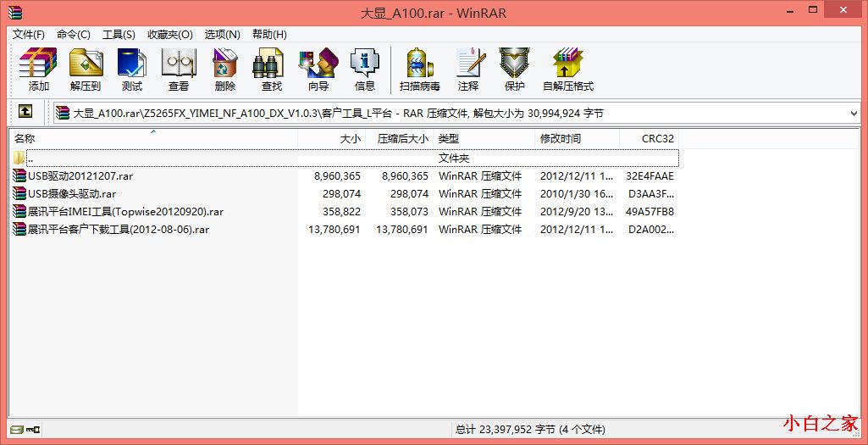Click the WinRAR title bar icon
868x445 pixels.
[15, 12]
